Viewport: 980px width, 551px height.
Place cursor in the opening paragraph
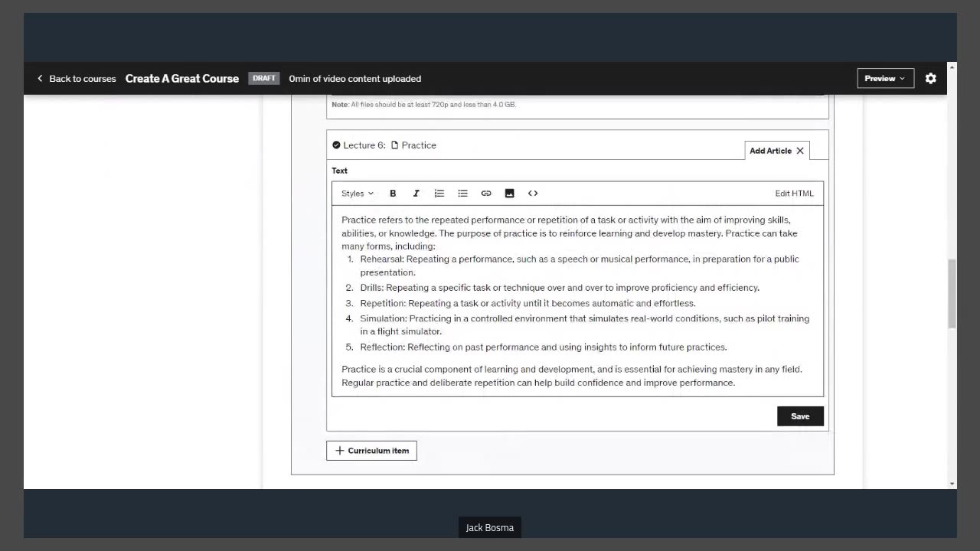(570, 233)
